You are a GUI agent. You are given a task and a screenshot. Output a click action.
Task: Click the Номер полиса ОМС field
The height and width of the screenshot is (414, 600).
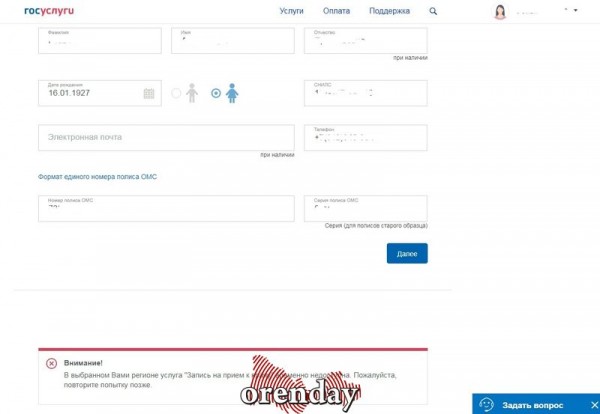pyautogui.click(x=166, y=208)
